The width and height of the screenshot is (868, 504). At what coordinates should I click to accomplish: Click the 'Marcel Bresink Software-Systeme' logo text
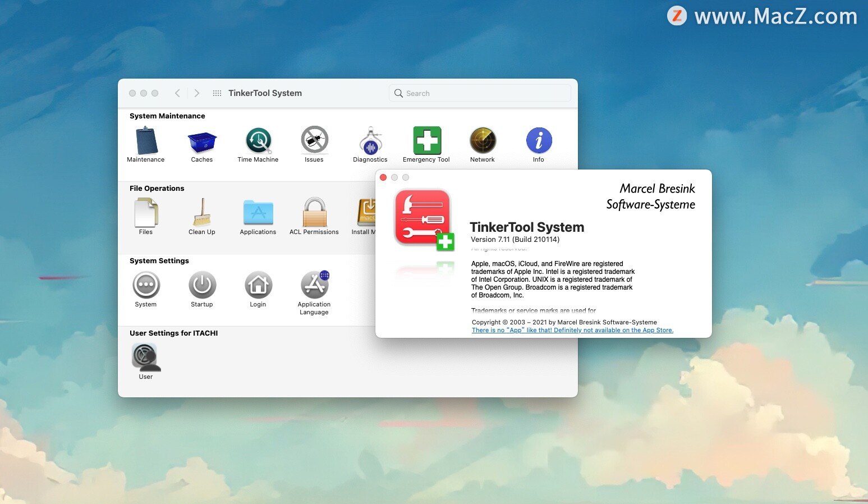click(x=651, y=196)
